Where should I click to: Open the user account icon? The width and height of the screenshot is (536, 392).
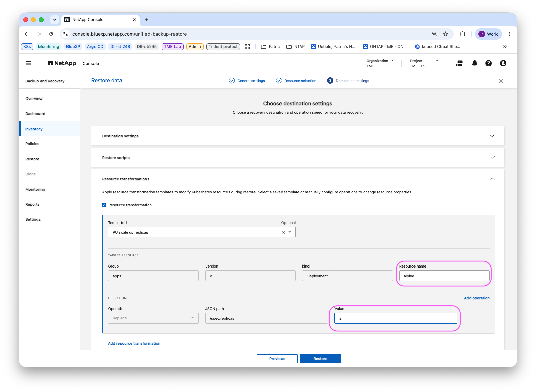point(503,63)
